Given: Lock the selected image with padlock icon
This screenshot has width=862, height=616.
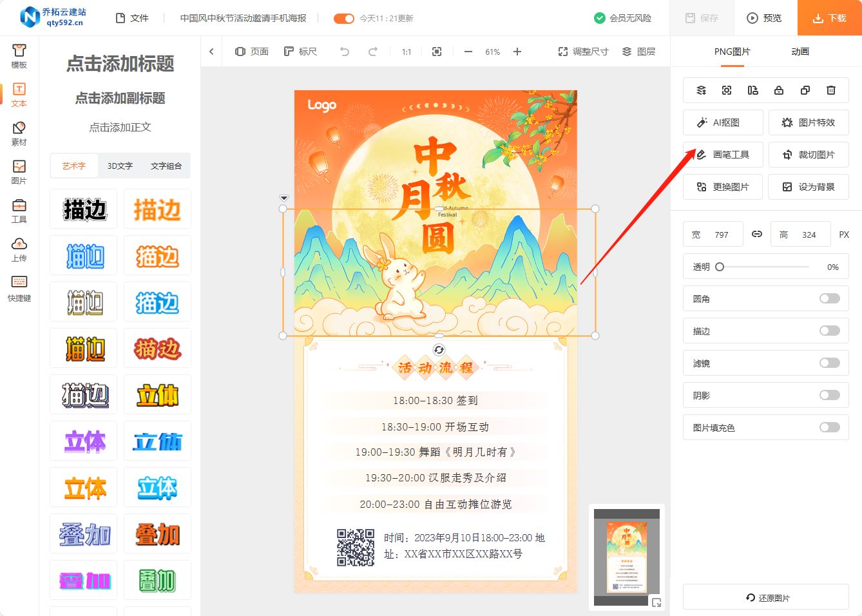Looking at the screenshot, I should [x=779, y=90].
